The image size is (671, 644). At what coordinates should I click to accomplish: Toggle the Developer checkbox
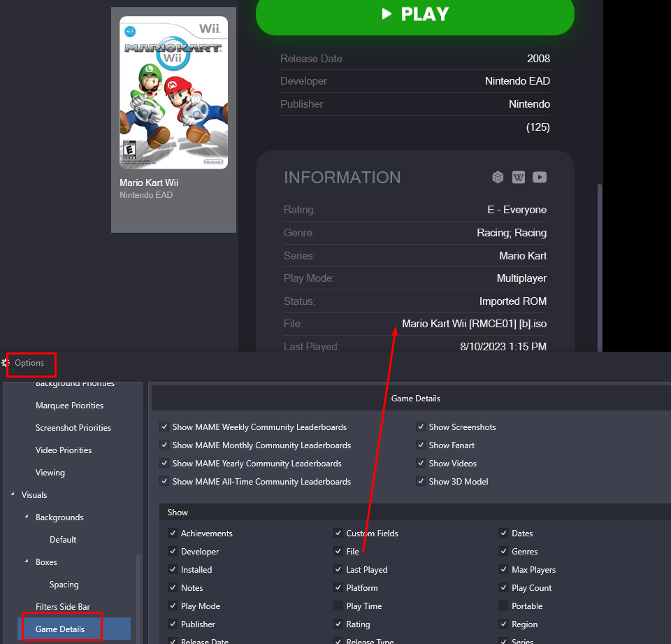[x=173, y=551]
